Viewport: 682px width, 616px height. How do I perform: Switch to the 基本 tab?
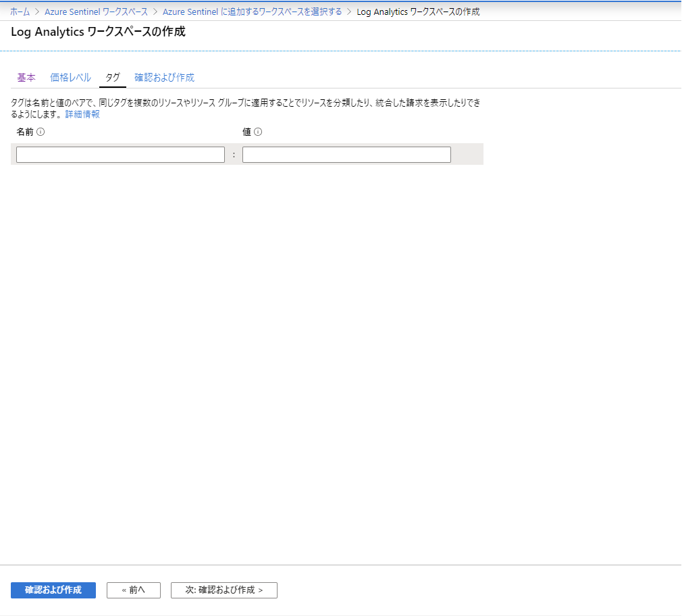tap(26, 78)
